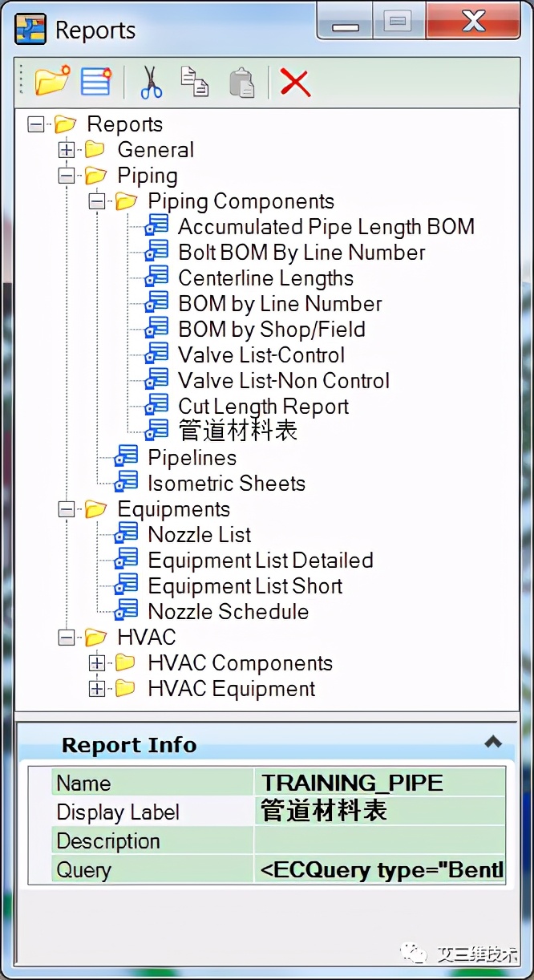Collapse the Equipments folder node
The width and height of the screenshot is (534, 980).
[67, 509]
